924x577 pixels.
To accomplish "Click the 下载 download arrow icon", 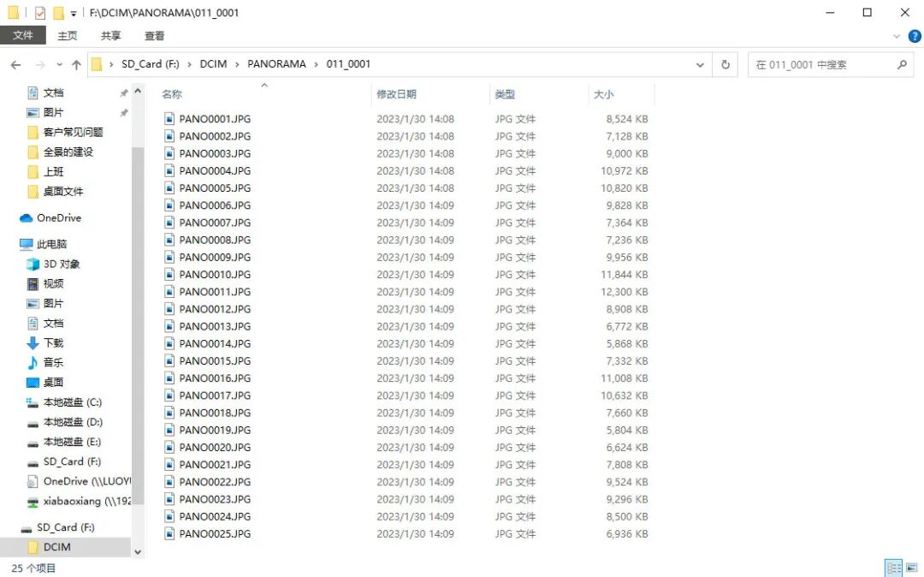I will pos(33,343).
